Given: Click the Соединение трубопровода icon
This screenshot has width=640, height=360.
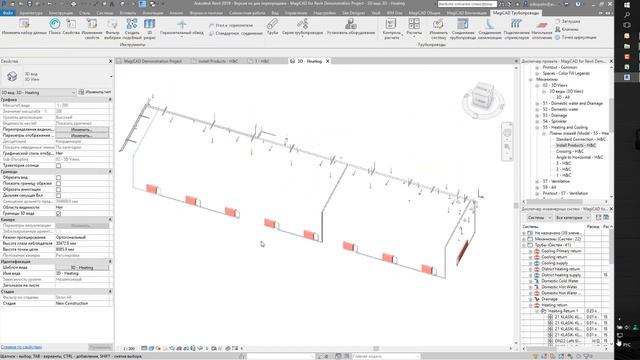Looking at the screenshot, I should point(463,29).
